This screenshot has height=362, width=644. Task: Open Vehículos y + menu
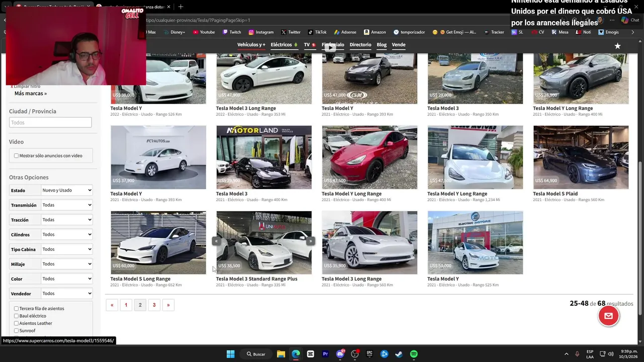[251, 45]
